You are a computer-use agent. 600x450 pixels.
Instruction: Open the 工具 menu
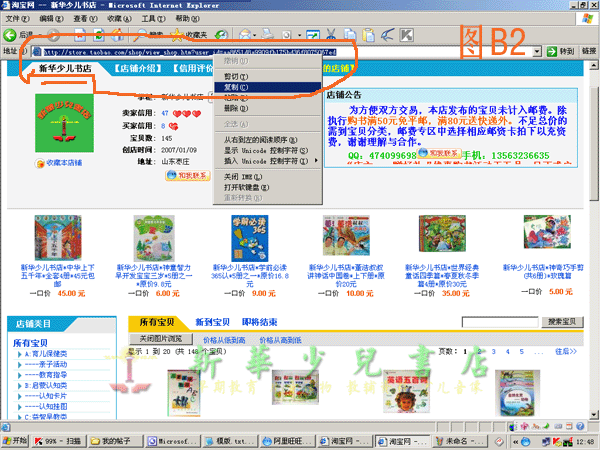pyautogui.click(x=153, y=18)
